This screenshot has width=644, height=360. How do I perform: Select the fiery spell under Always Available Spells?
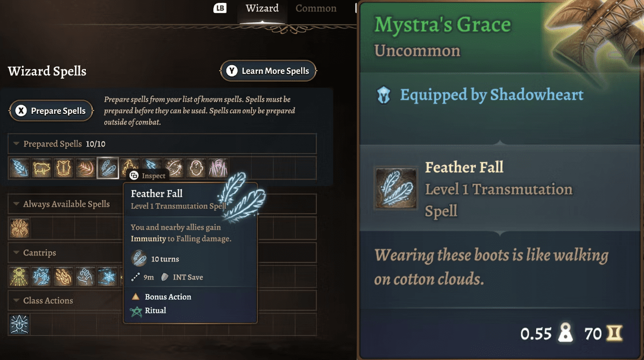point(19,228)
